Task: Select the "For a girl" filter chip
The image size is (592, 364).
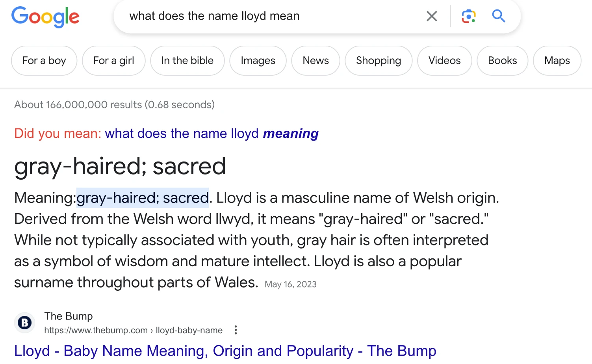Action: coord(113,61)
